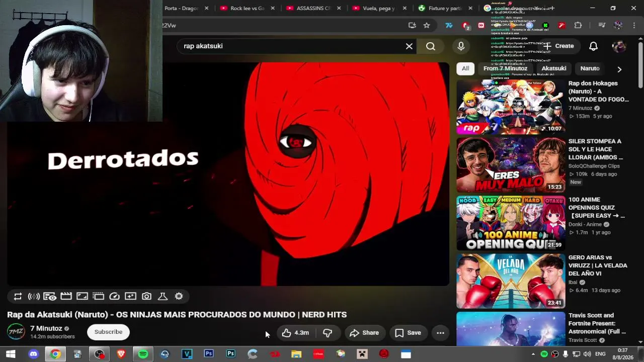The width and height of the screenshot is (644, 362).
Task: Open the 'GERO ARIAS vs VIRUZZ' thumbnail
Action: click(x=511, y=281)
